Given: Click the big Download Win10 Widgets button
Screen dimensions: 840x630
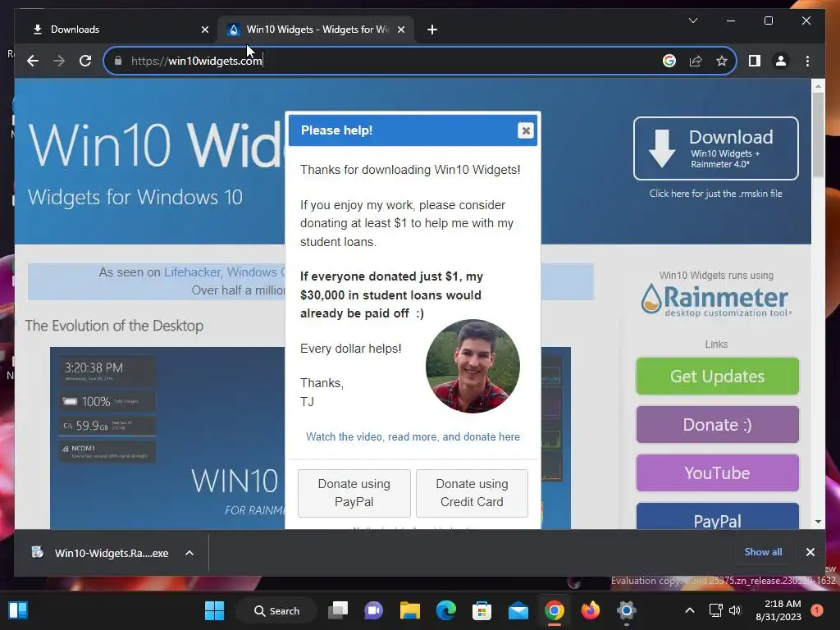Looking at the screenshot, I should point(715,148).
